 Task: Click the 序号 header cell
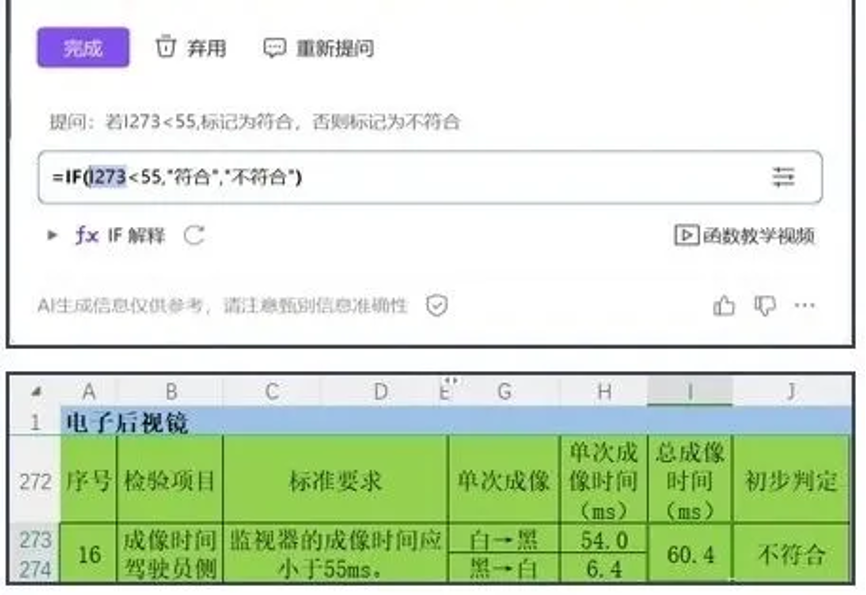(89, 481)
